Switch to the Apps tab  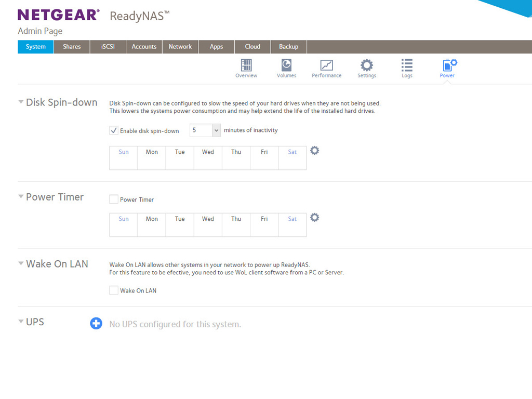pos(217,47)
